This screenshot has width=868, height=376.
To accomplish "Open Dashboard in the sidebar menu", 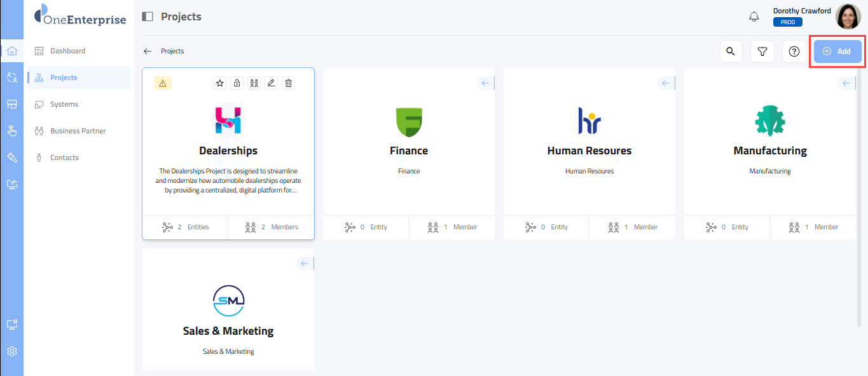I will (67, 51).
